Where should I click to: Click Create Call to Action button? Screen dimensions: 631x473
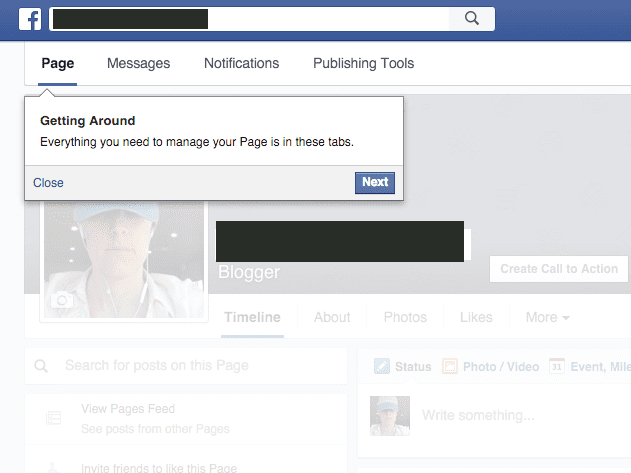pos(559,269)
